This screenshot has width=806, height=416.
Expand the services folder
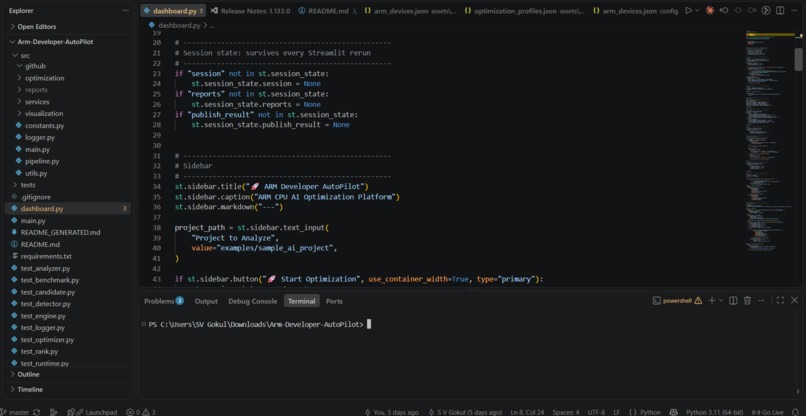click(x=37, y=102)
